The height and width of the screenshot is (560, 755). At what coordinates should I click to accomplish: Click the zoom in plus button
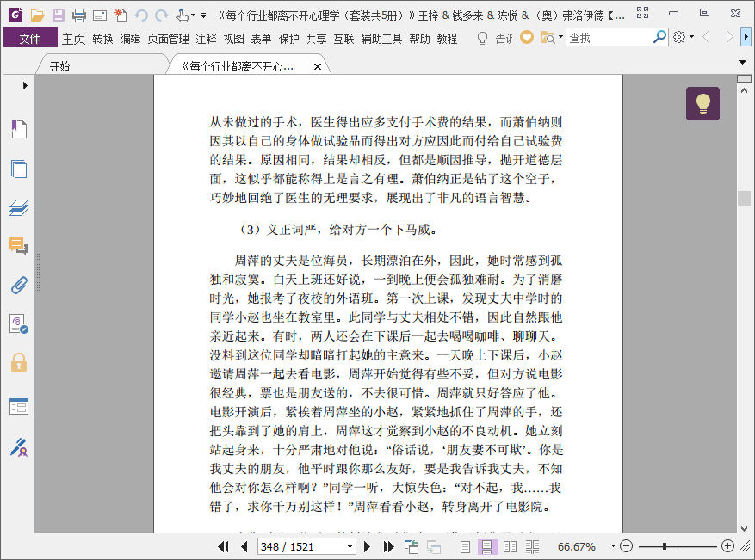click(727, 546)
